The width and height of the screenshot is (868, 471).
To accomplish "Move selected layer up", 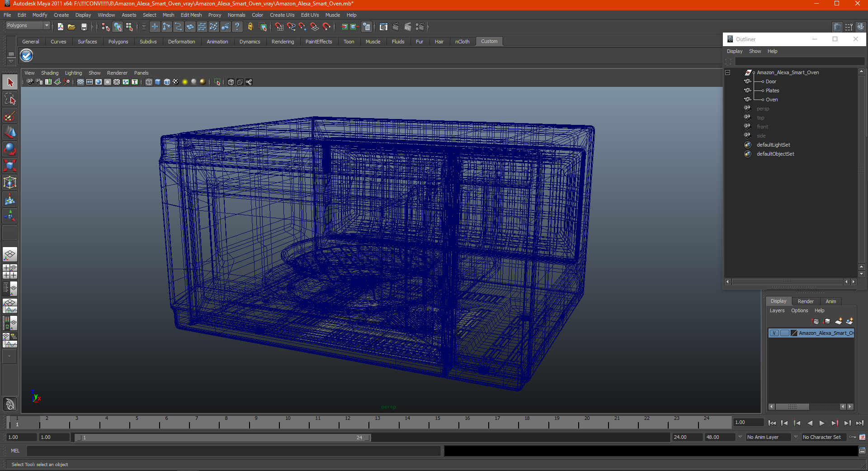I will click(x=816, y=321).
